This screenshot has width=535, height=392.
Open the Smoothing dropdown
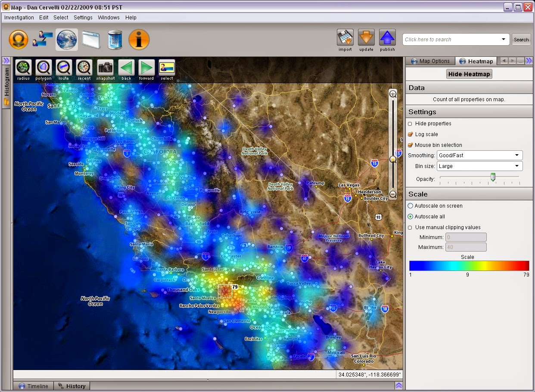[x=479, y=155]
